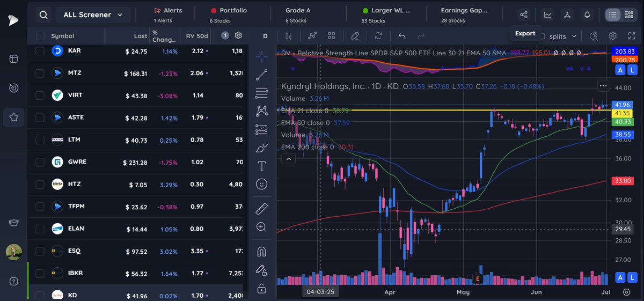The width and height of the screenshot is (644, 301).
Task: Toggle the magnet snap mode
Action: tap(262, 252)
